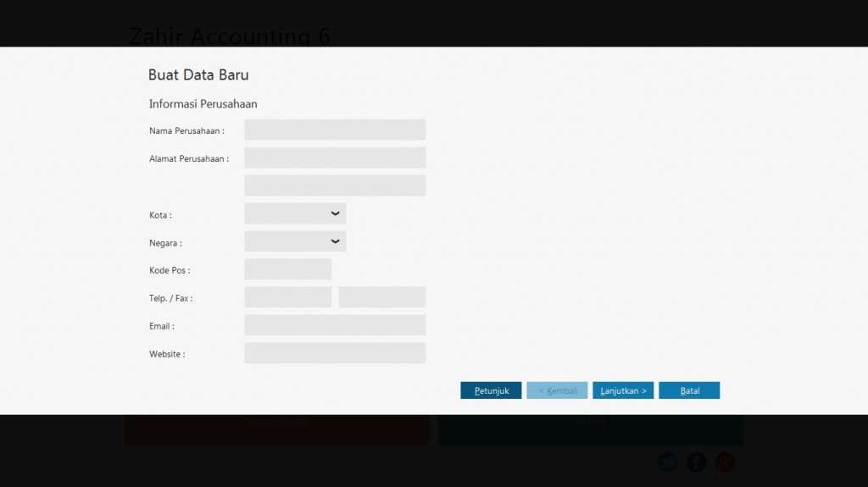Click the dimmed orange tile behind dialog

pos(276,429)
